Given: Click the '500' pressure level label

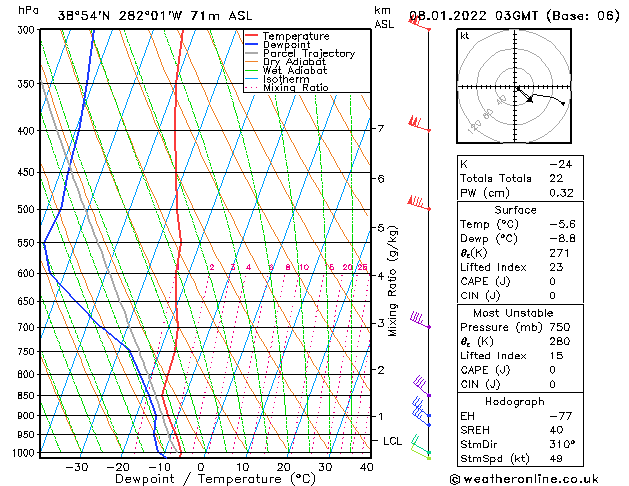Looking at the screenshot, I should tap(28, 209).
